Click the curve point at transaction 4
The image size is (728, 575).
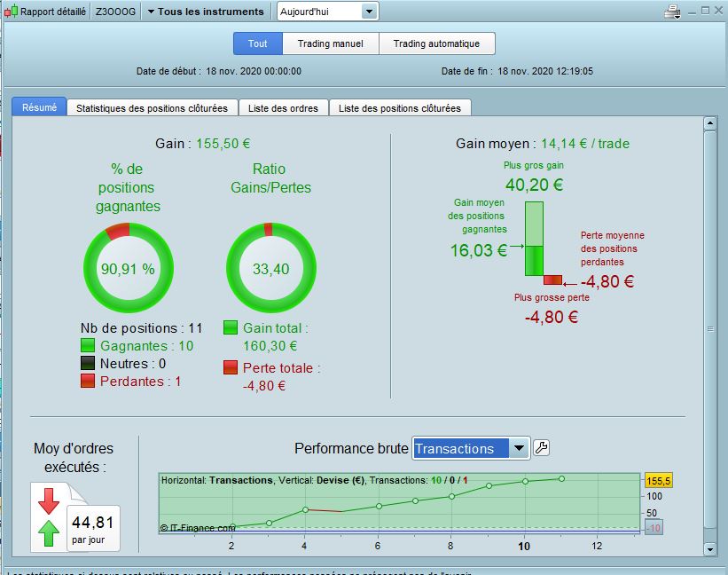pyautogui.click(x=305, y=509)
